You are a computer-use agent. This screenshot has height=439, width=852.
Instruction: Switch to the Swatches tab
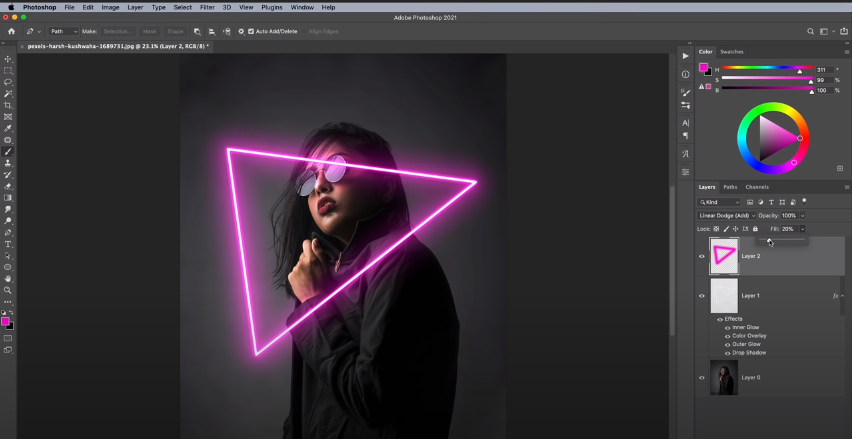click(x=732, y=51)
